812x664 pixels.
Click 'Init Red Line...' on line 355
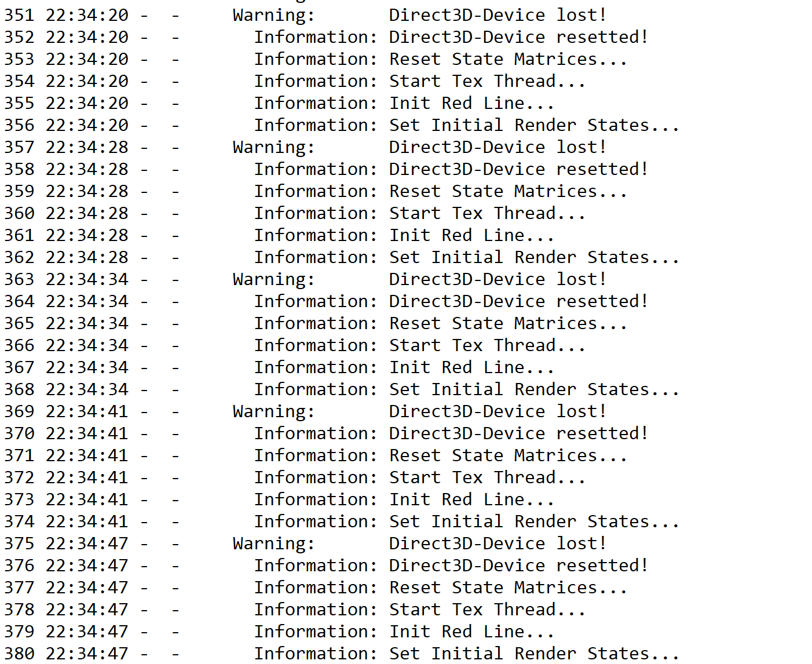(471, 103)
